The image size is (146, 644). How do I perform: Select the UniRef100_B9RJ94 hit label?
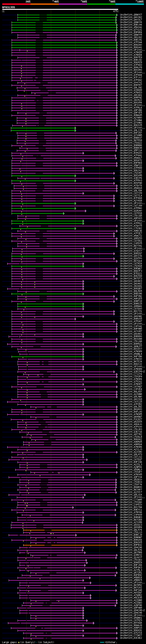point(131,25)
